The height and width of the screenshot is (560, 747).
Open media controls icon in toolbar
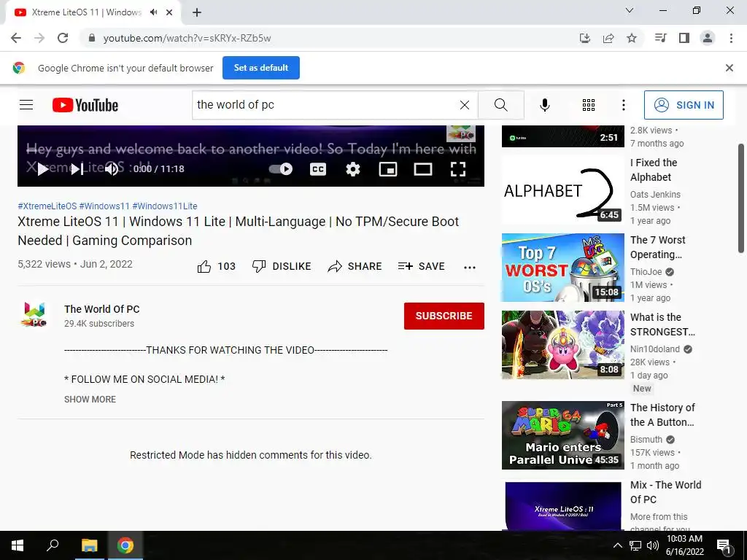pos(660,38)
